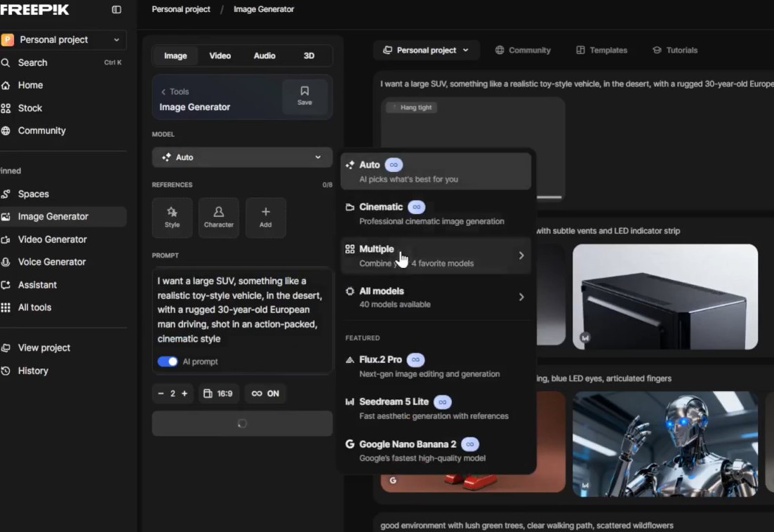Screen dimensions: 774x532
Task: Click the Add reference plus button
Action: click(x=265, y=218)
